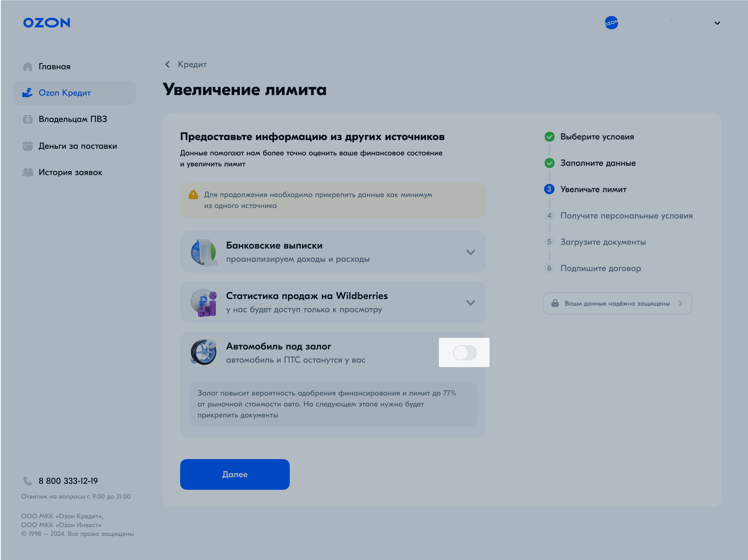
Task: Click the phone handset icon
Action: point(27,481)
